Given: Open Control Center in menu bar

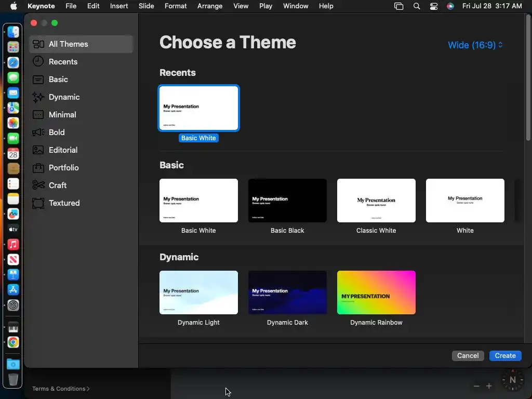Looking at the screenshot, I should point(434,6).
